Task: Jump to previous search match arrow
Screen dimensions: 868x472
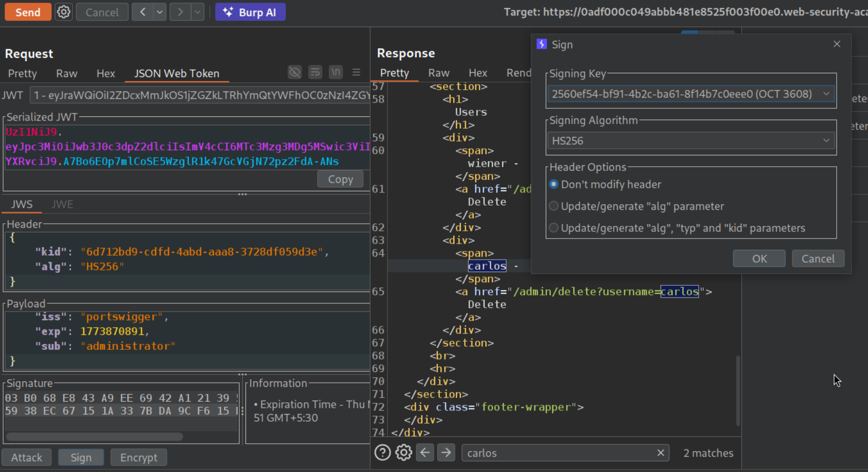Action: point(425,453)
